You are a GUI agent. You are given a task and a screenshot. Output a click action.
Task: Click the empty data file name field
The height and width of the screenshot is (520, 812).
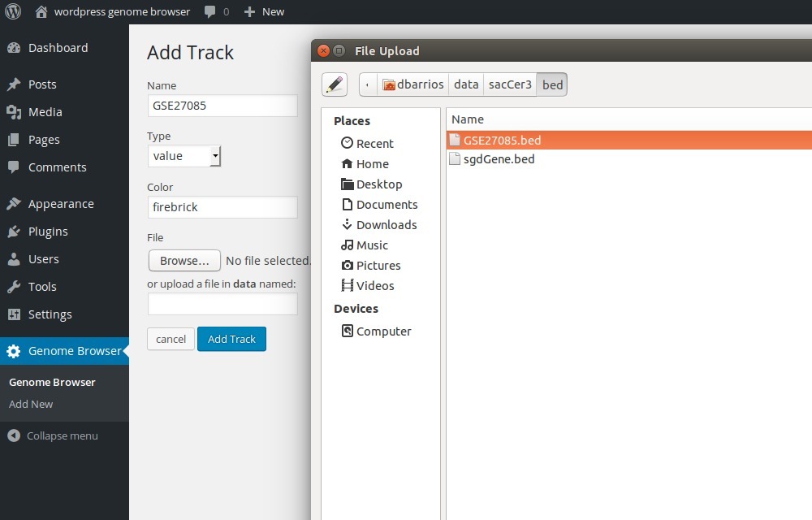pyautogui.click(x=222, y=304)
